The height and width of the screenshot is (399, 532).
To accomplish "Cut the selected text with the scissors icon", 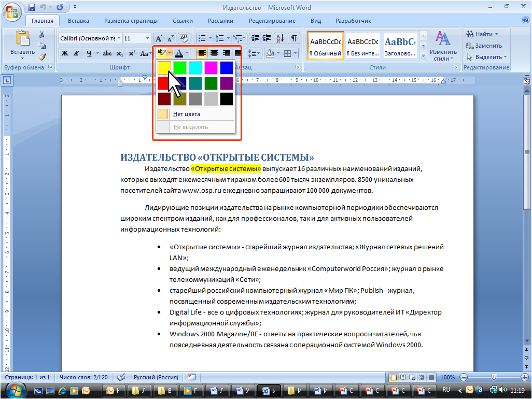I will (41, 34).
